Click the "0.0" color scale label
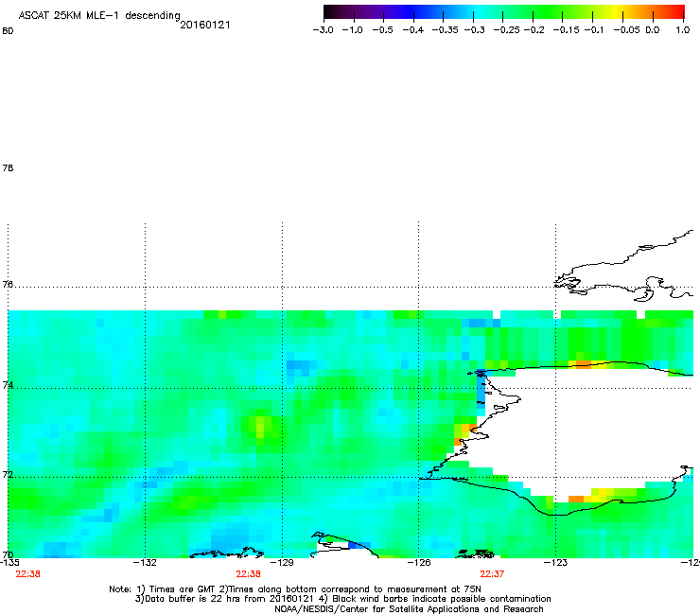 653,30
